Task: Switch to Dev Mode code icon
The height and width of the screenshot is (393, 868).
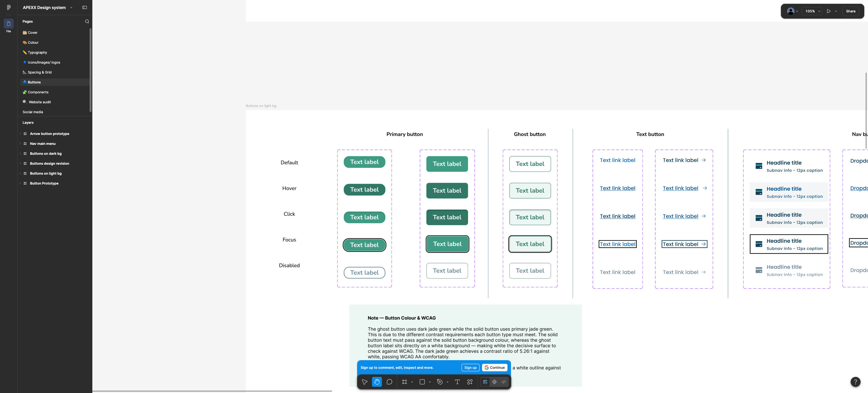Action: coord(504,382)
